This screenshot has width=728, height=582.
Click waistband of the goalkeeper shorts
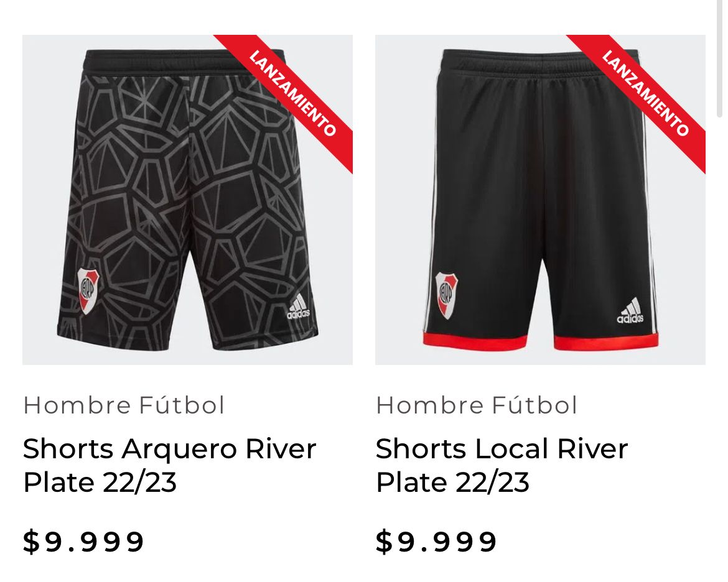coord(185,62)
